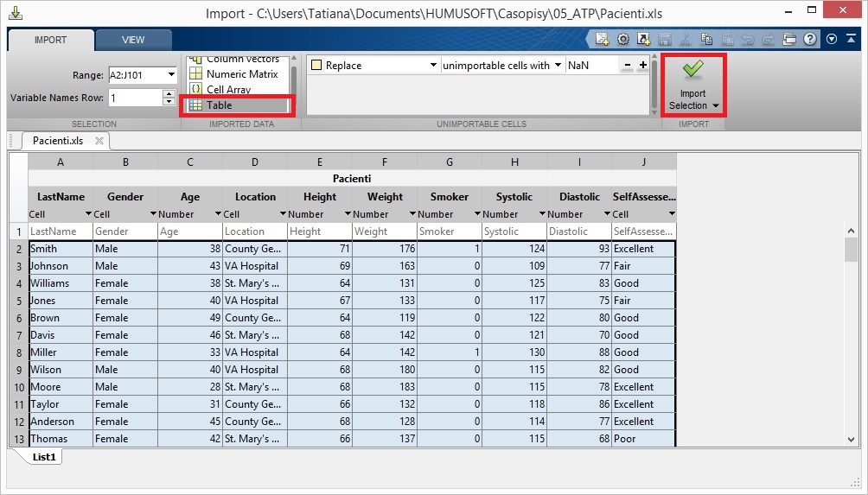Click the new script icon in quick access toolbar
The image size is (868, 495).
point(603,39)
